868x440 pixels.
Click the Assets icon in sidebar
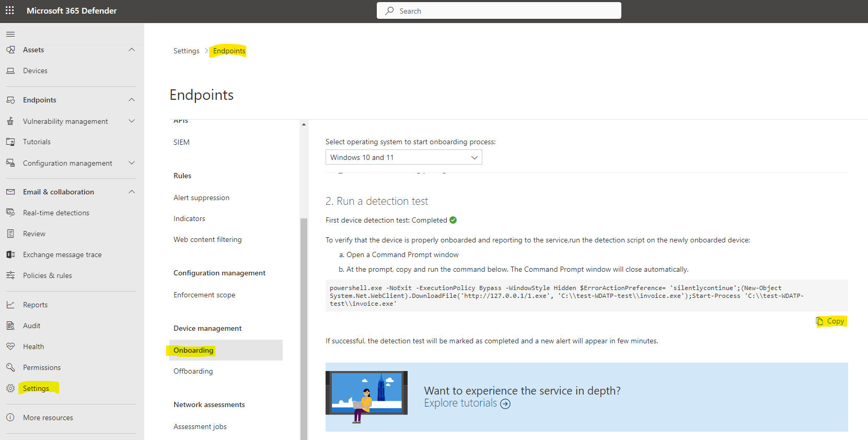pos(10,50)
